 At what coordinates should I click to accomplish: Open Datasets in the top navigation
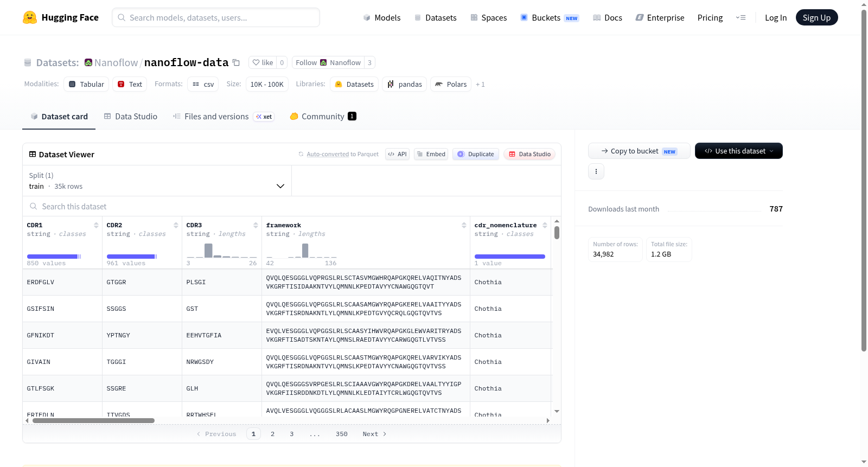435,18
